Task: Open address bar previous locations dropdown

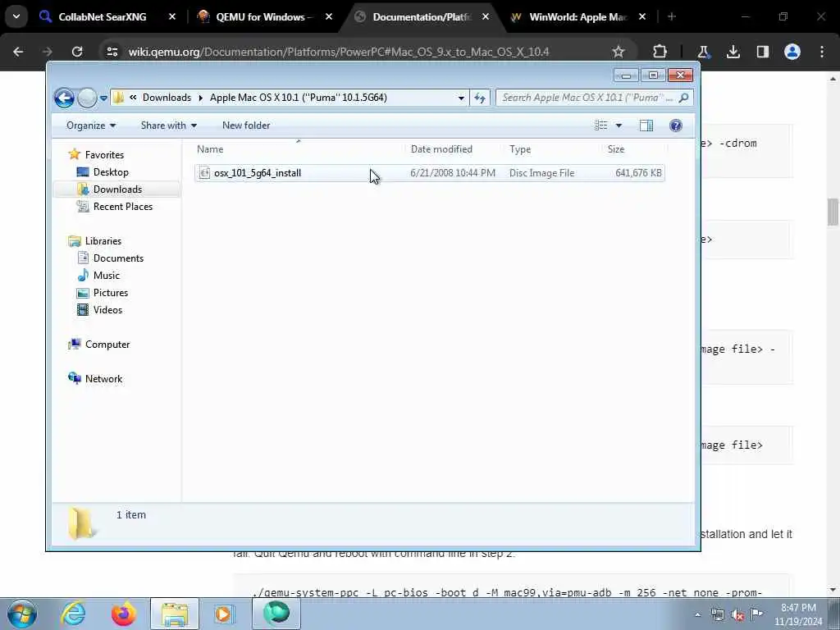Action: [x=461, y=98]
